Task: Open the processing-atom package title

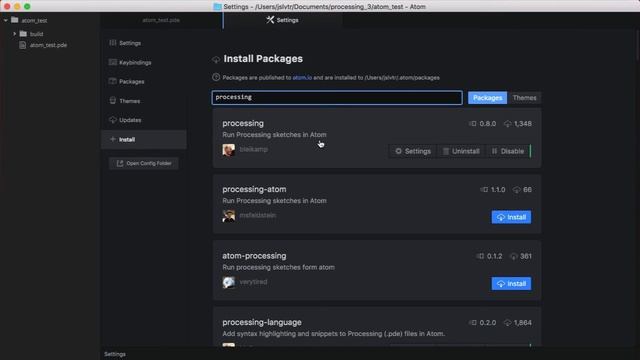Action: tap(254, 189)
